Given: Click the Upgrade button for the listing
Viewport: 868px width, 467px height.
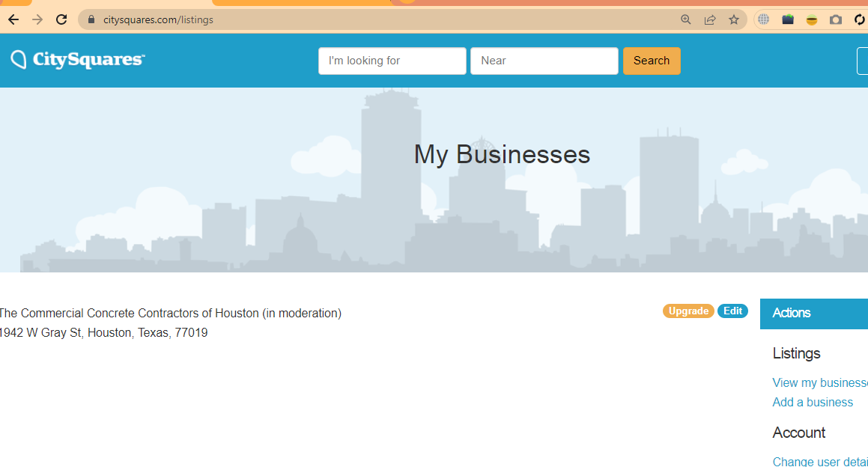Looking at the screenshot, I should [x=688, y=311].
